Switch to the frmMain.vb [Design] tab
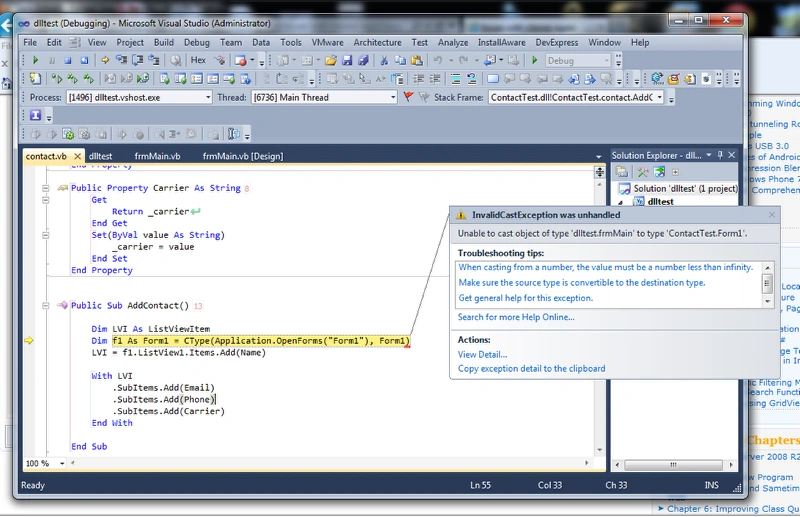Viewport: 800px width, 517px height. click(x=242, y=156)
